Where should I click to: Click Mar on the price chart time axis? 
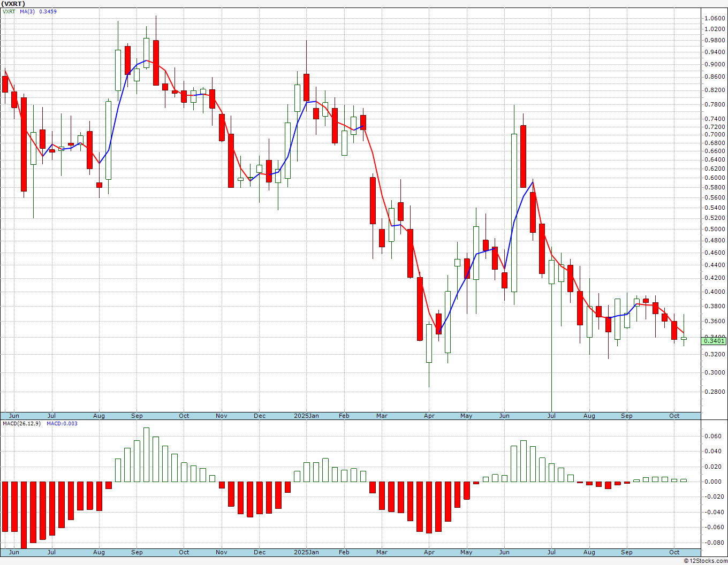pyautogui.click(x=382, y=416)
